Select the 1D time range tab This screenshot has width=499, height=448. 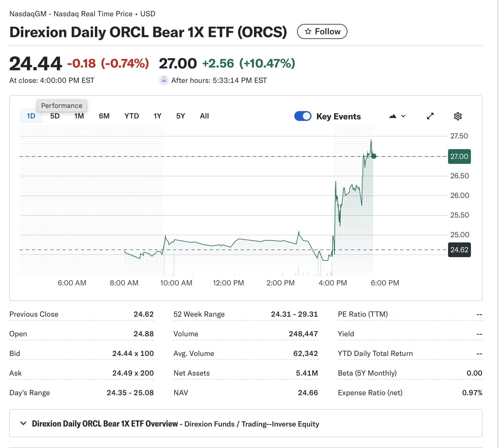(31, 116)
